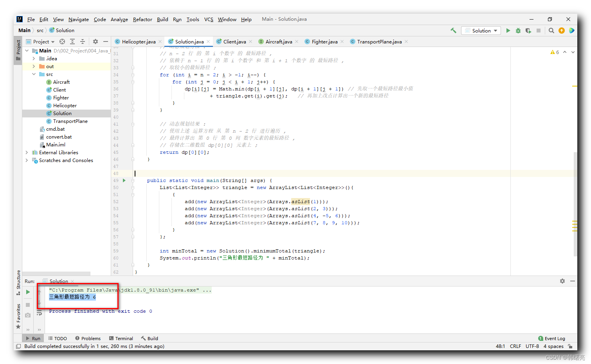Click the 48:1 caret position indicator
The image size is (591, 364).
[x=500, y=346]
